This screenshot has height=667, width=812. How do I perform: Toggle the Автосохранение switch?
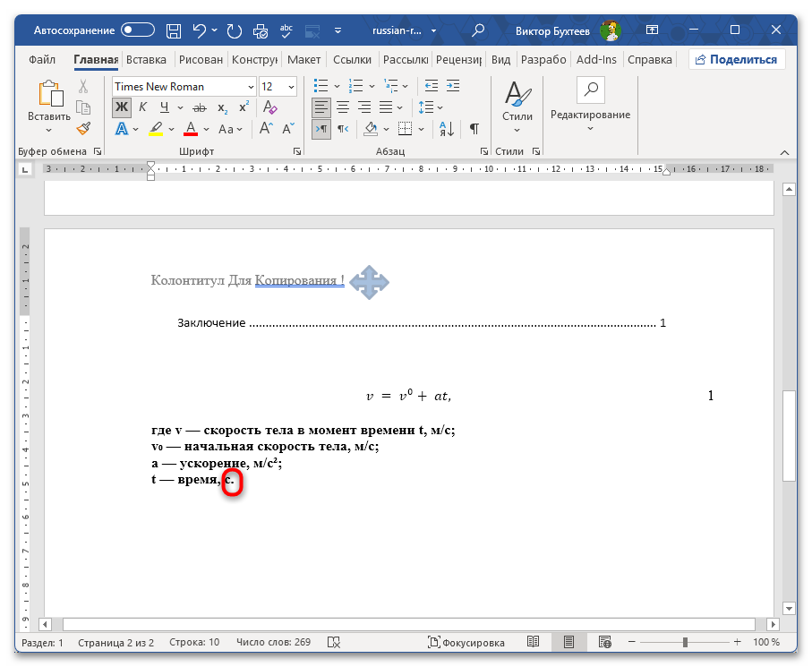(x=138, y=30)
